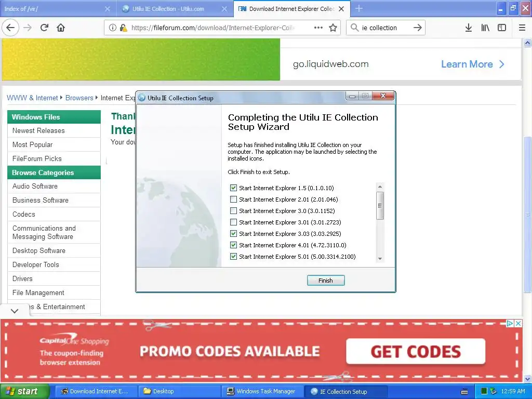Close the Download Internet Explorer tab

click(x=341, y=9)
